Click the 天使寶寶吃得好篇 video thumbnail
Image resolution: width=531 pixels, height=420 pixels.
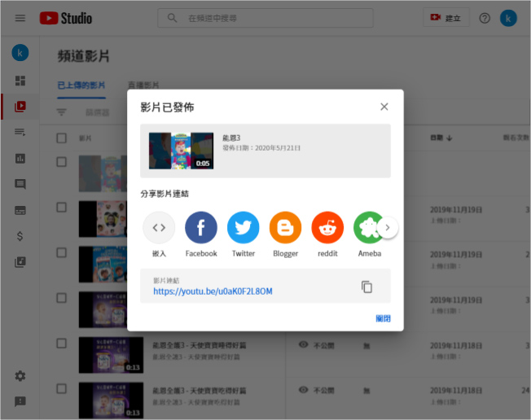[111, 400]
